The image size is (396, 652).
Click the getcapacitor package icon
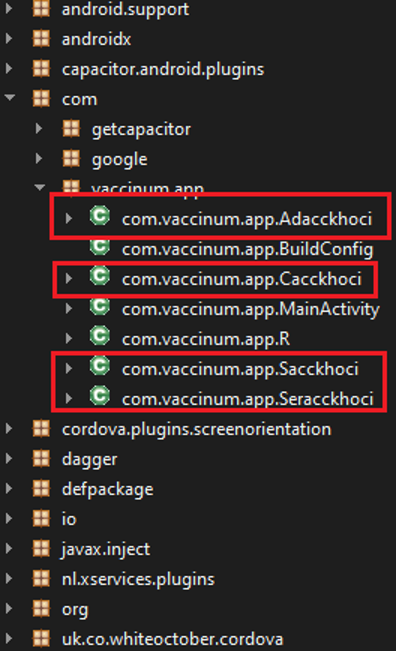tap(71, 129)
